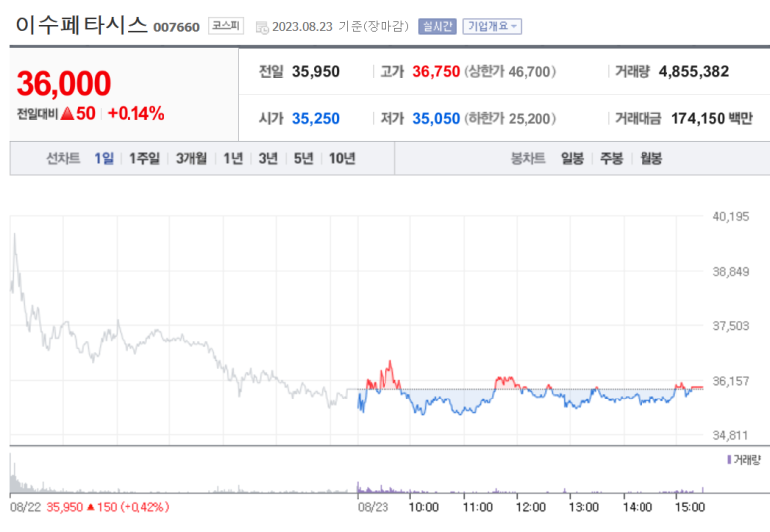Click the 36,157 y-axis label

point(731,381)
